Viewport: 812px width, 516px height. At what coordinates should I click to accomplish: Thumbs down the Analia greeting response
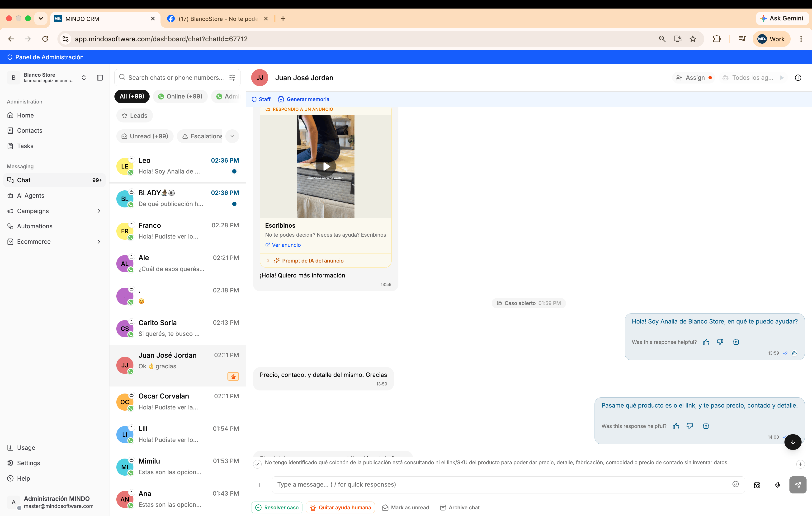pos(720,342)
